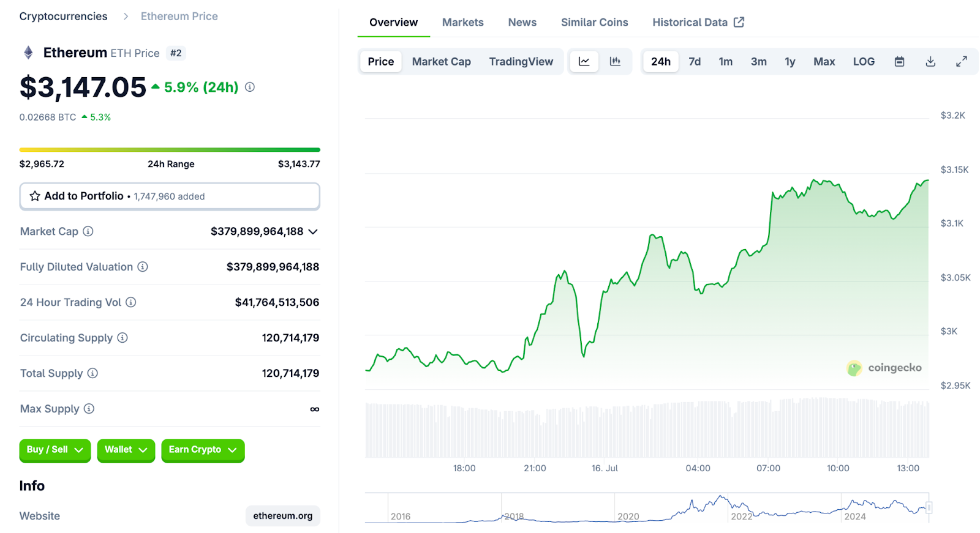The width and height of the screenshot is (980, 533).
Task: Select the Price chart mode
Action: [381, 61]
